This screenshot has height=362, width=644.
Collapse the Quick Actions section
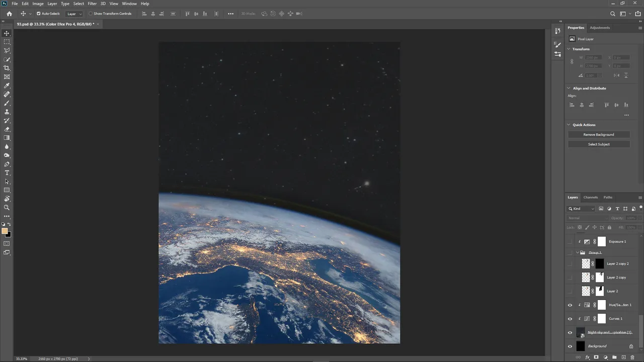click(569, 125)
